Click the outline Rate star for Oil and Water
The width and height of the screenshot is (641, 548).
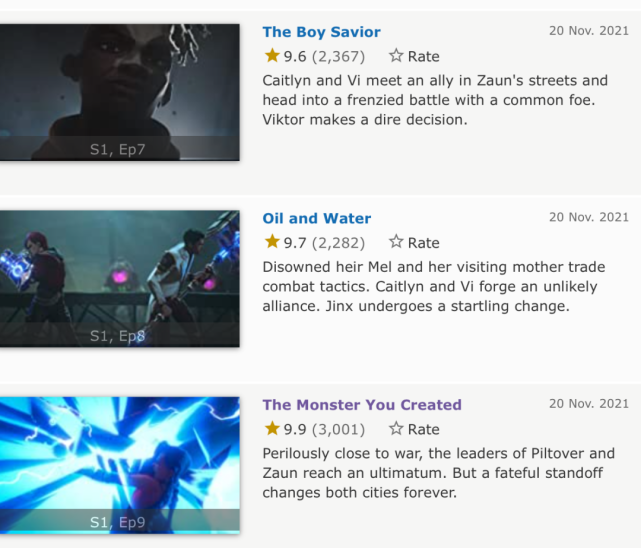click(x=396, y=242)
